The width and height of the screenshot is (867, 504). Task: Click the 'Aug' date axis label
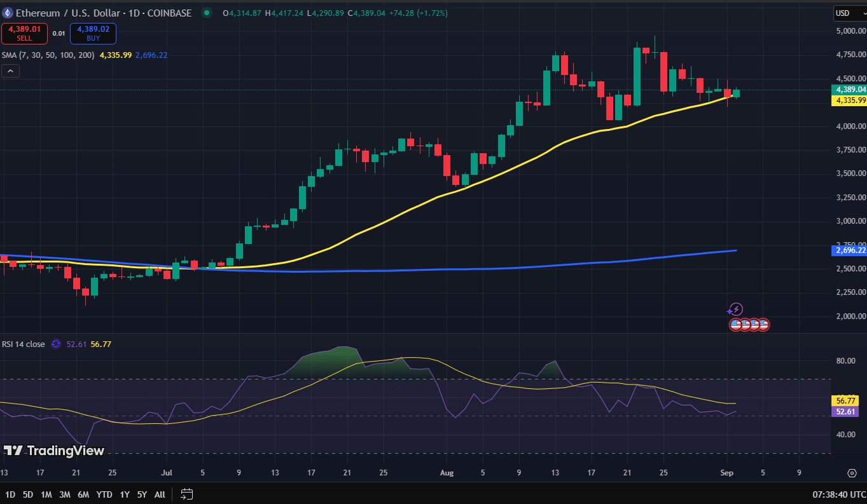coord(447,473)
